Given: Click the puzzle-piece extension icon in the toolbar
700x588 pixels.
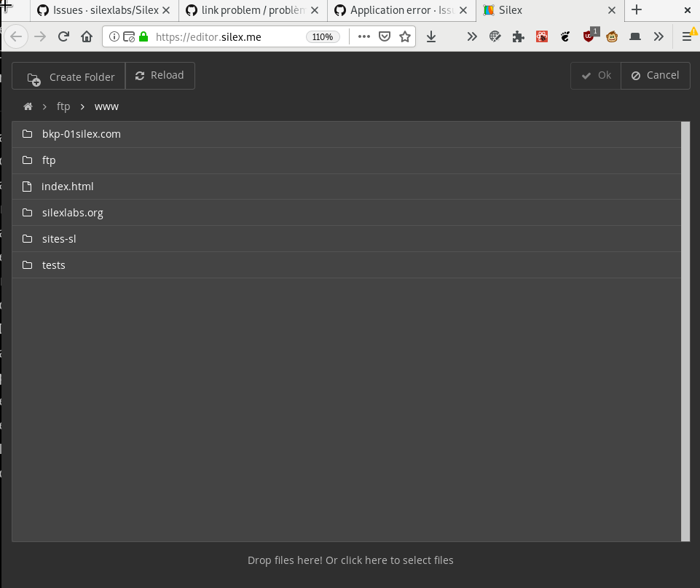Looking at the screenshot, I should pyautogui.click(x=518, y=36).
